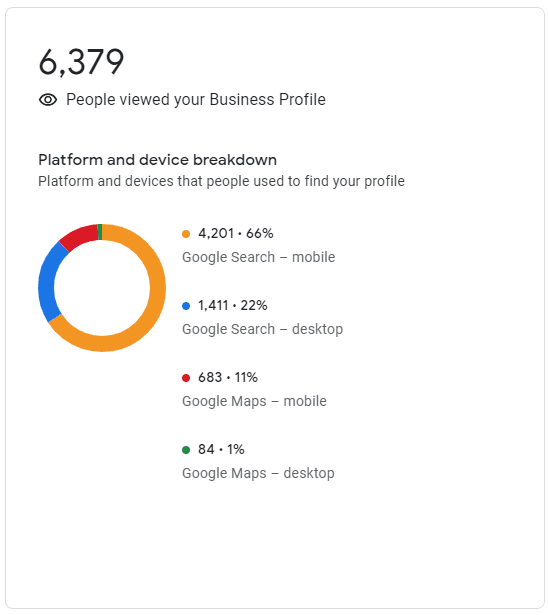The height and width of the screenshot is (615, 548).
Task: Click the 'Platform and device breakdown' heading
Action: coord(157,160)
